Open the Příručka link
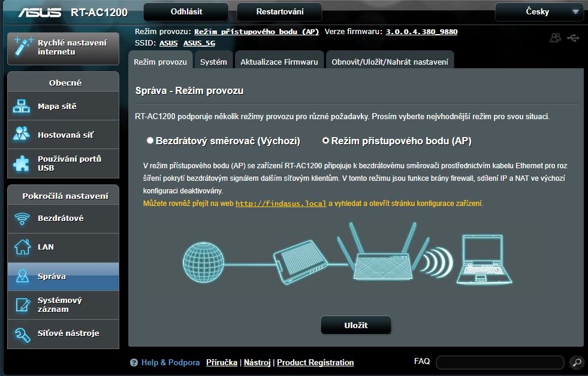Image resolution: width=588 pixels, height=376 pixels. coord(222,362)
